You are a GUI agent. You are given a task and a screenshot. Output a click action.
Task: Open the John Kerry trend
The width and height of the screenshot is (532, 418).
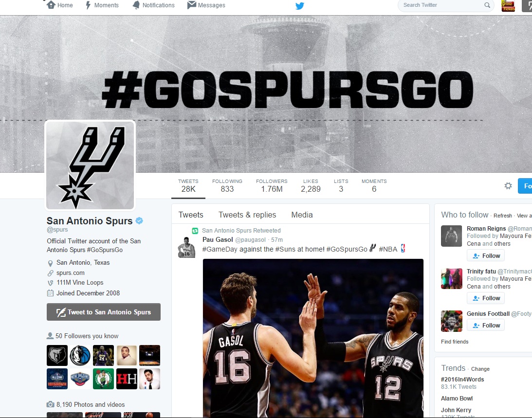coord(456,410)
